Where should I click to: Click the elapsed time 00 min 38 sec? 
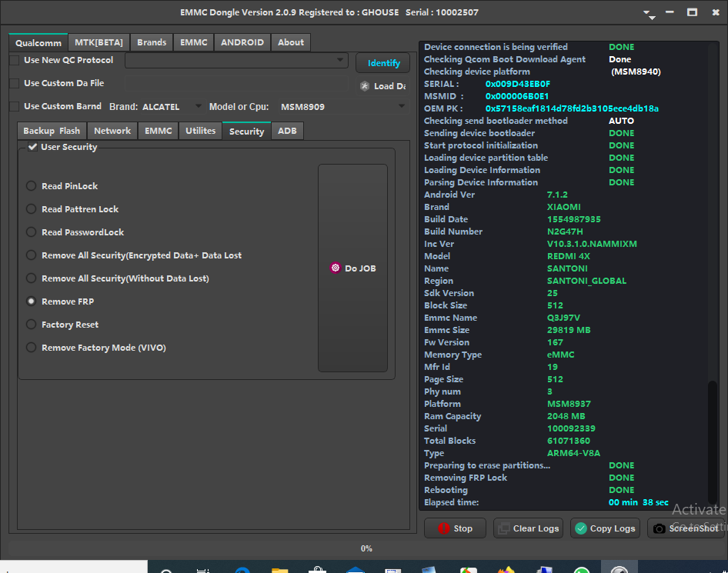639,502
